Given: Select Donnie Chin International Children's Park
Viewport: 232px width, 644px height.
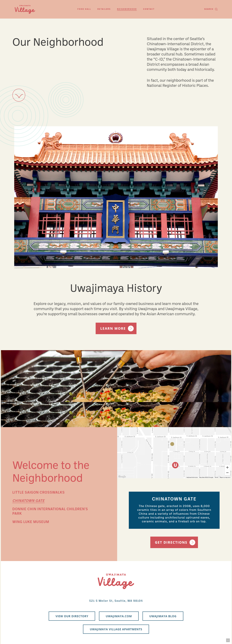Looking at the screenshot, I should 50,511.
